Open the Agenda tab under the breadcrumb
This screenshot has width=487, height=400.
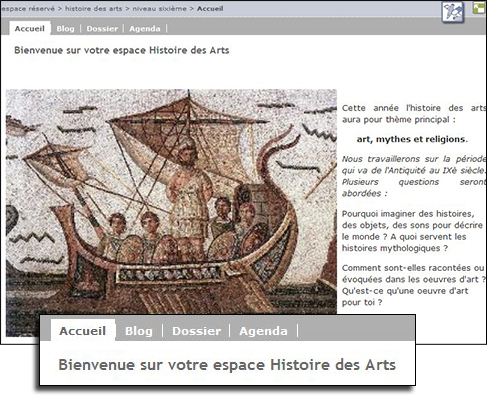coord(145,29)
